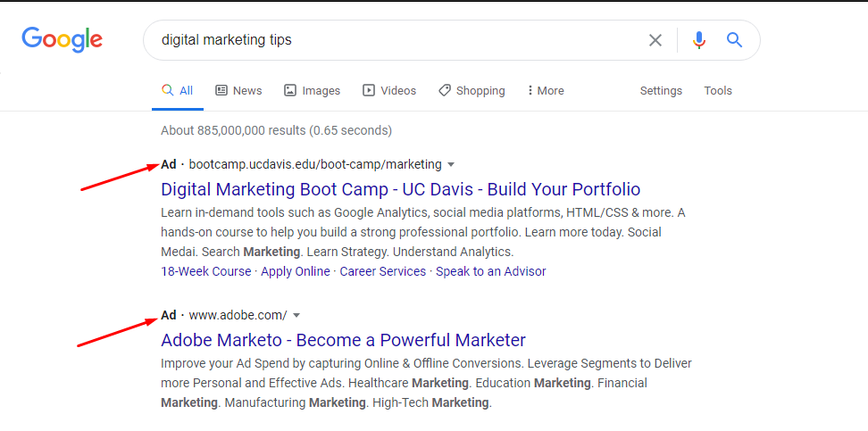Expand dropdown arrow beside www.adobe.com URL
Screen dimensions: 868x431
click(296, 315)
